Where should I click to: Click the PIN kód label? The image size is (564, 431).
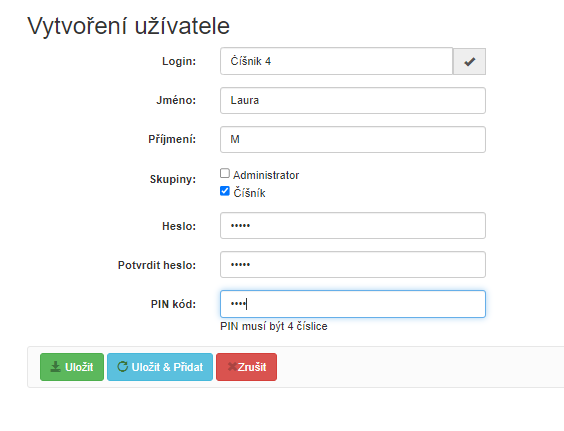[x=173, y=304]
